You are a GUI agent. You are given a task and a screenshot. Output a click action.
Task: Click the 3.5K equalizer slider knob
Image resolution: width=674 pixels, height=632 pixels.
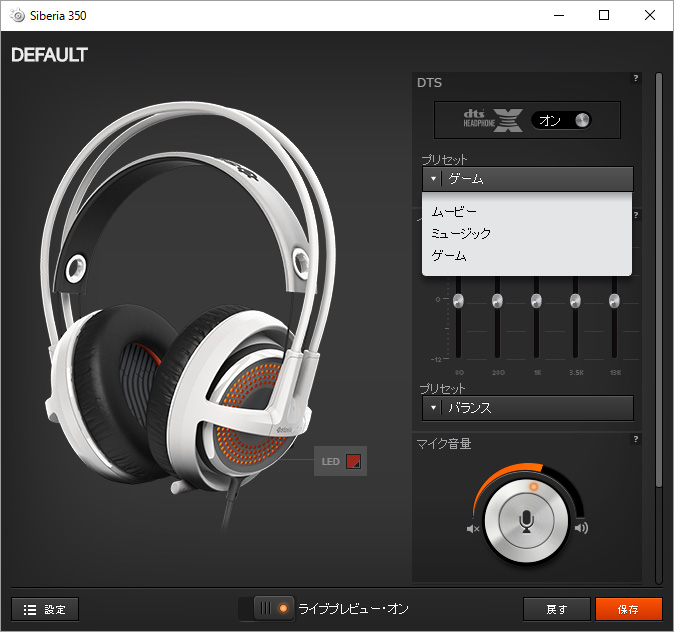coord(575,301)
